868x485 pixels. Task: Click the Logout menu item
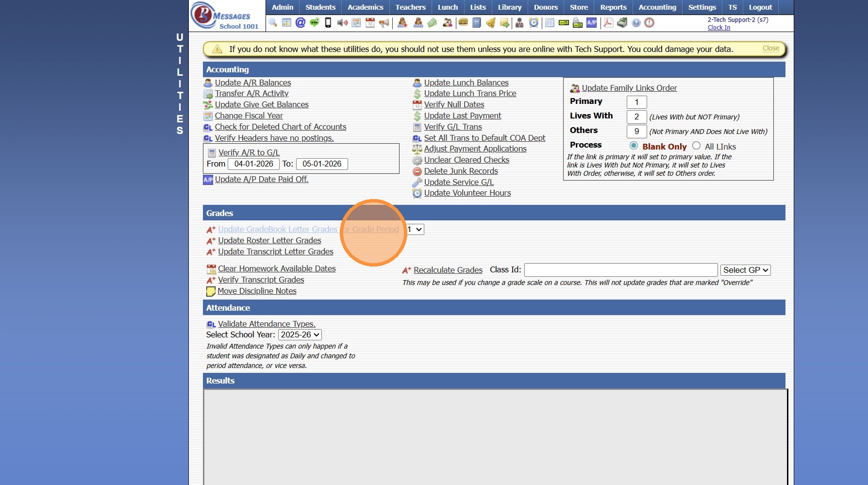(760, 7)
